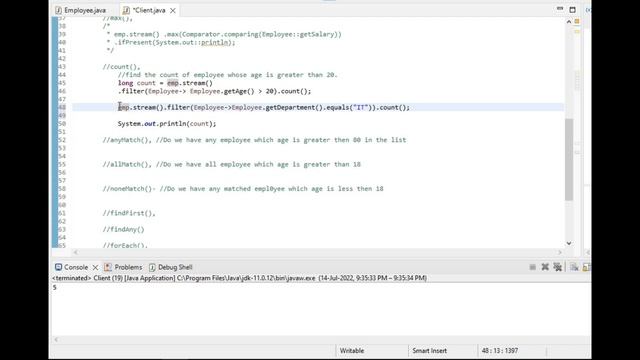
Task: Toggle console scroll lock
Action: (587, 267)
